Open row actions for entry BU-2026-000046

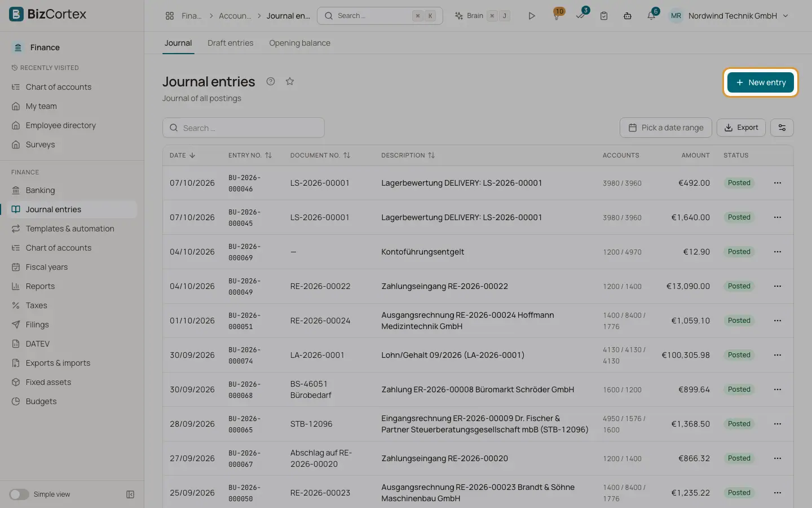click(x=778, y=183)
